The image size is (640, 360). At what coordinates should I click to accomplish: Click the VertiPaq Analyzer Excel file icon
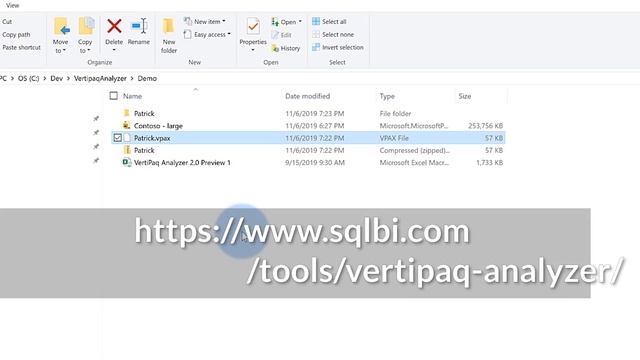(x=127, y=162)
